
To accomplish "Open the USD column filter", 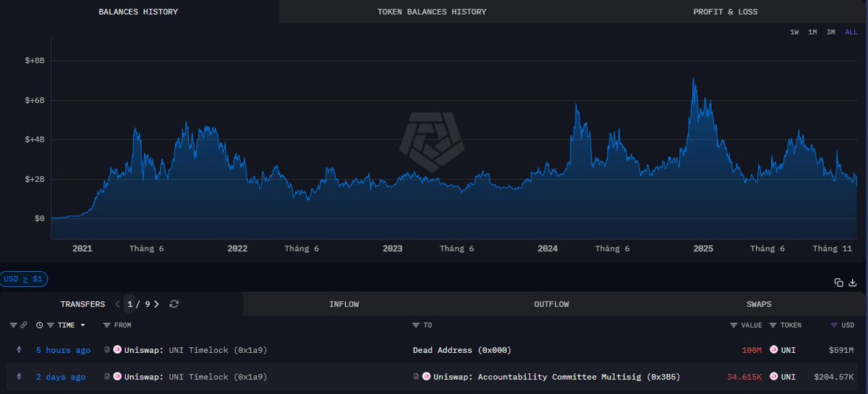I will [x=834, y=325].
